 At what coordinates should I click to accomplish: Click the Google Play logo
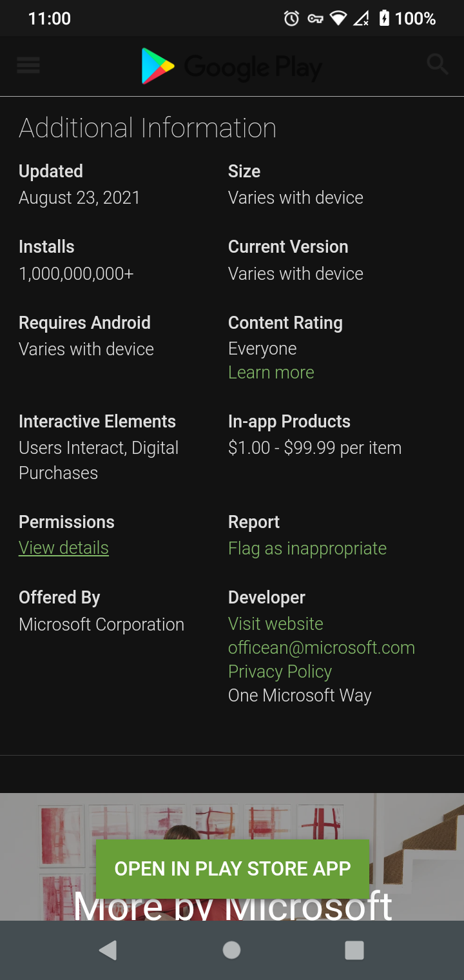coord(231,66)
